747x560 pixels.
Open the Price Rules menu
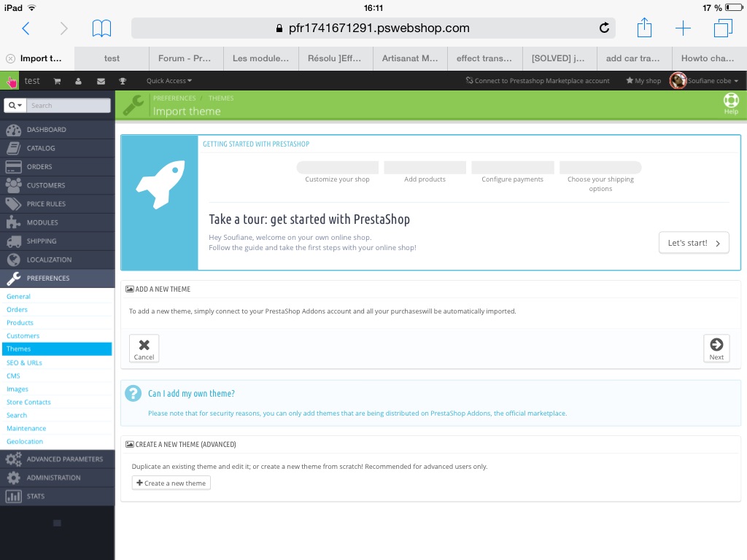pyautogui.click(x=57, y=204)
